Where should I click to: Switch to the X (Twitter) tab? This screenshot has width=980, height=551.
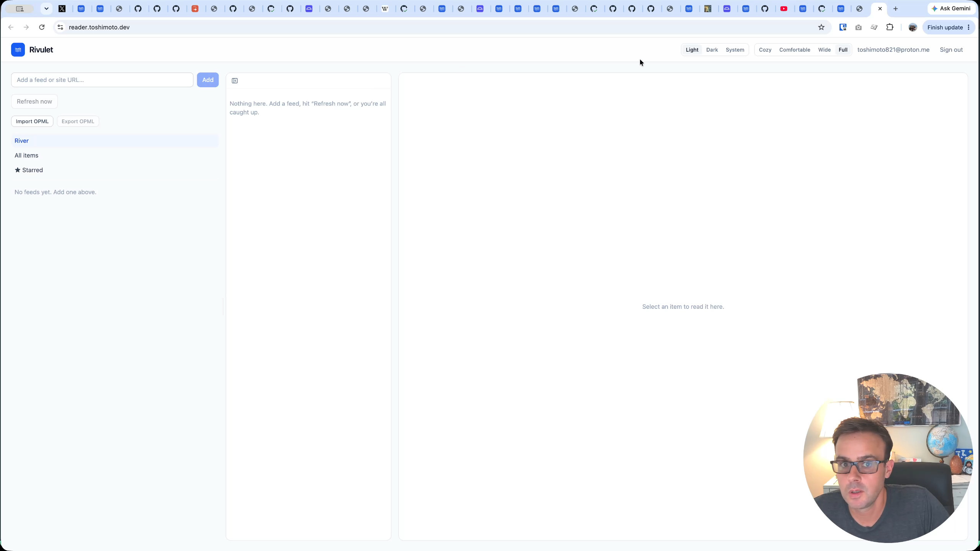(62, 8)
